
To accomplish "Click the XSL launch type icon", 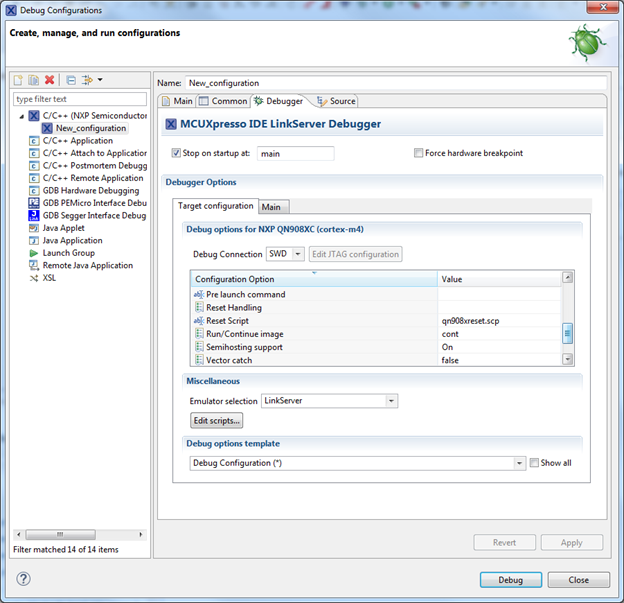I will [34, 278].
